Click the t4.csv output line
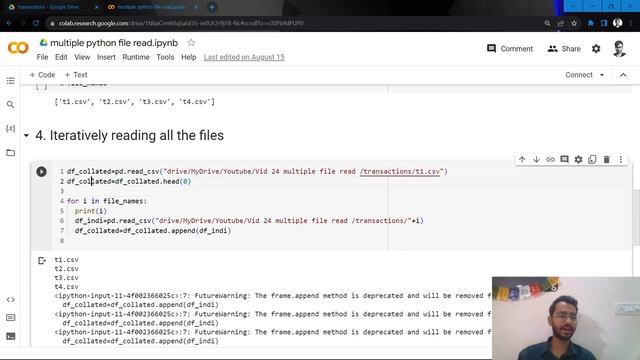640x360 pixels. (x=66, y=287)
